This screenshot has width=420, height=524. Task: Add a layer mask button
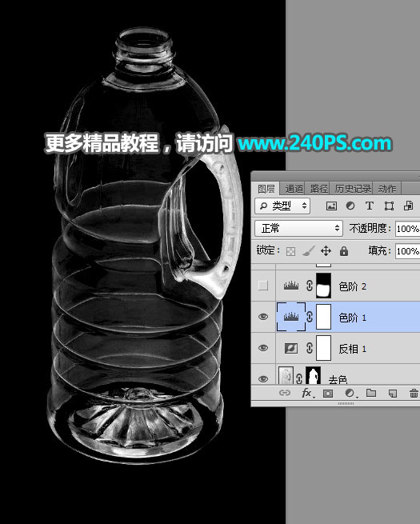pos(328,394)
